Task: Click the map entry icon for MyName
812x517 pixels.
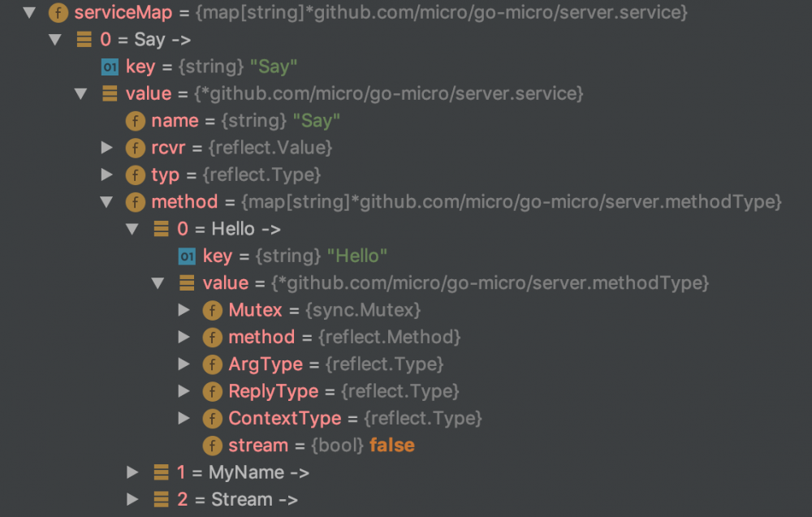Action: point(162,472)
